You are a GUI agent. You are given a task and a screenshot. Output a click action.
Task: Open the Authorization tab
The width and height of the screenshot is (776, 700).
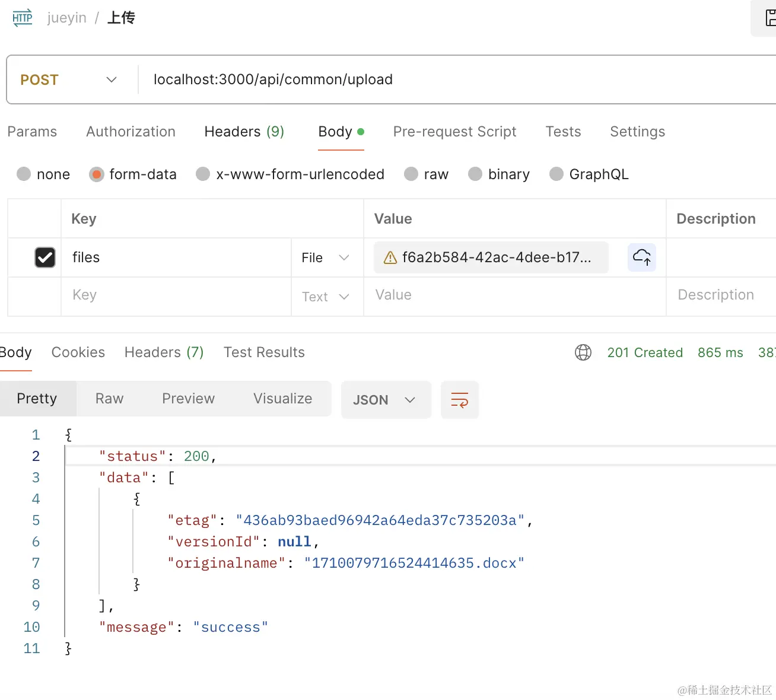point(131,132)
